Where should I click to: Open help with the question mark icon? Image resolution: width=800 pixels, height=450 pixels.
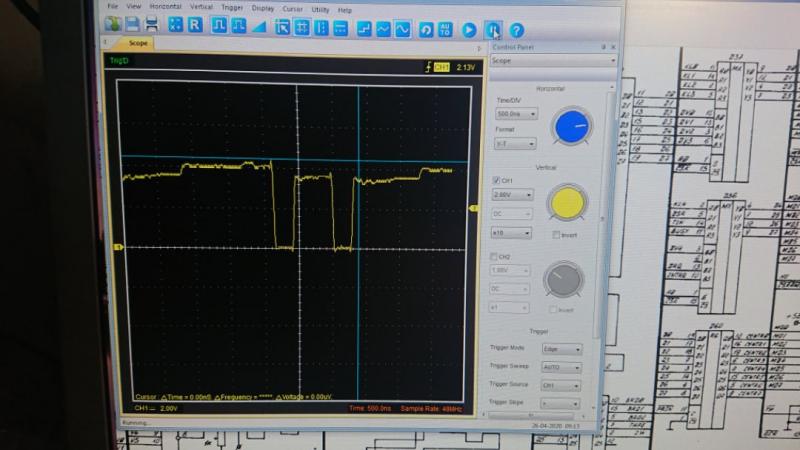click(x=517, y=30)
